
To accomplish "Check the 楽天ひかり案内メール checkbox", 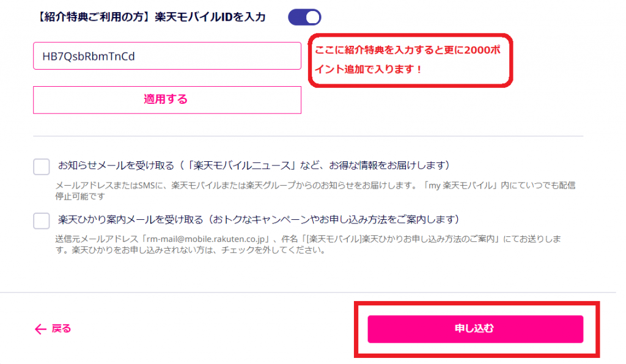I will click(42, 220).
